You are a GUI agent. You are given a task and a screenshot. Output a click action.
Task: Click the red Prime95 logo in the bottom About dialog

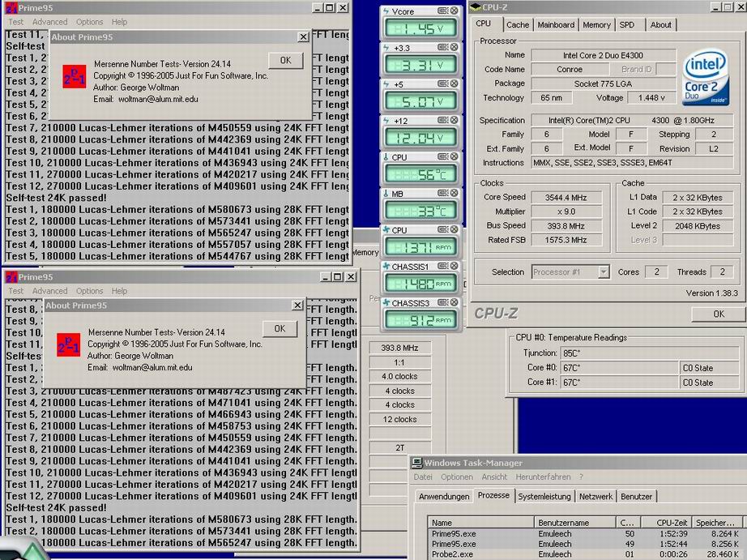69,345
